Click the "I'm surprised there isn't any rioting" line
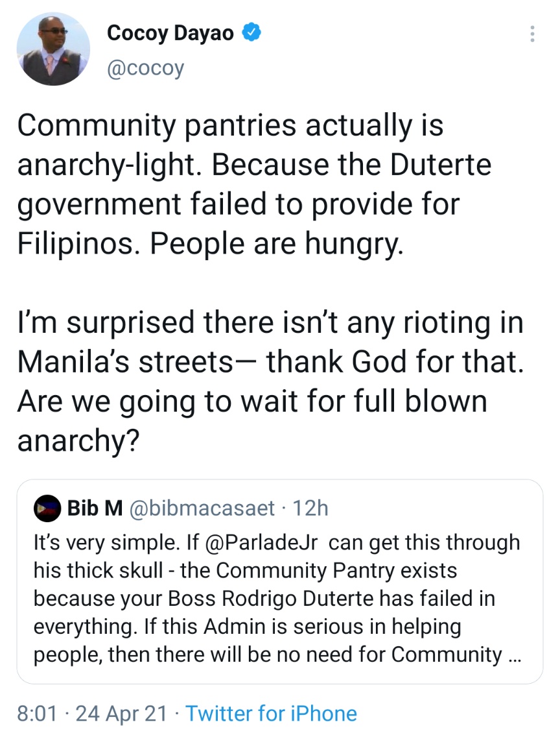The width and height of the screenshot is (560, 735). tap(269, 322)
